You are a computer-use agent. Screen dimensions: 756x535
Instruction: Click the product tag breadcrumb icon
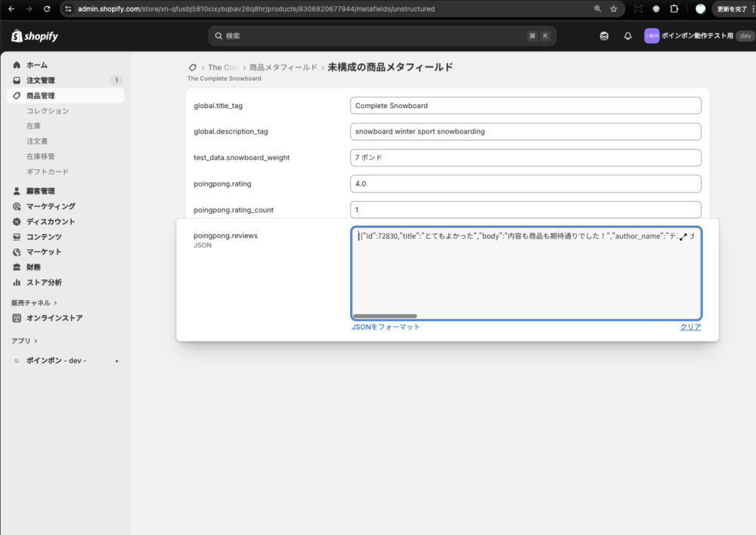193,67
